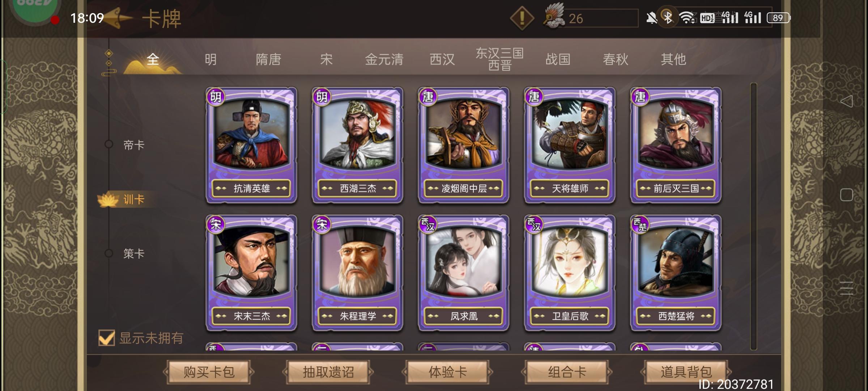This screenshot has width=868, height=391.
Task: Open the Android recent apps menu icon
Action: pos(846,288)
